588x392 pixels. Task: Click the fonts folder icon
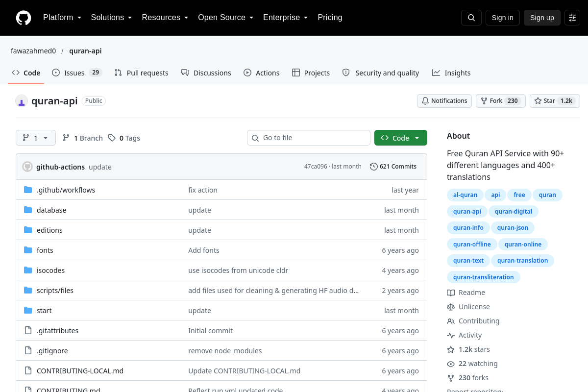click(28, 250)
